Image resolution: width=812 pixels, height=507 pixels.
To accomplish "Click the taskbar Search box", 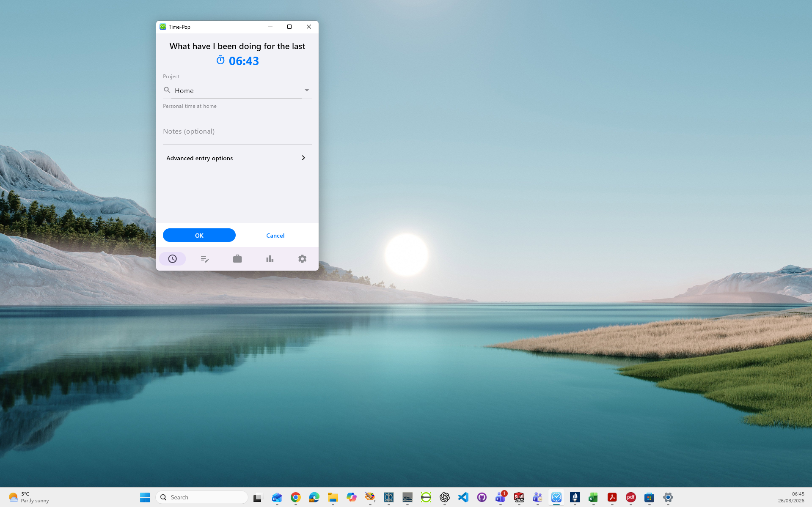I will point(202,497).
